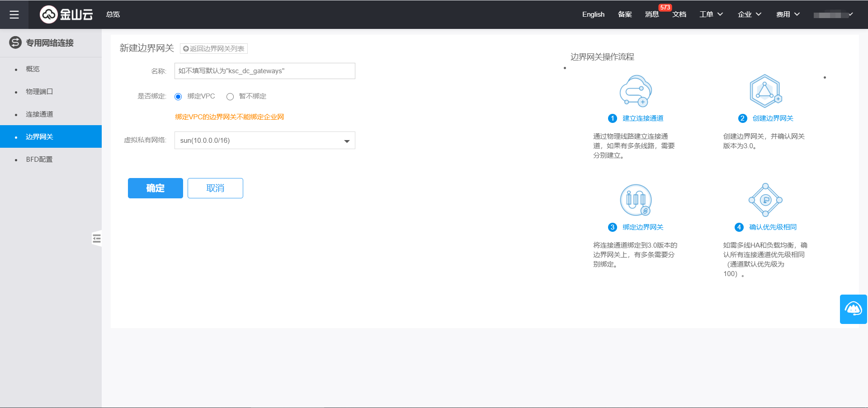Image resolution: width=868 pixels, height=408 pixels.
Task: Open the floating customer service chat icon
Action: pos(853,309)
